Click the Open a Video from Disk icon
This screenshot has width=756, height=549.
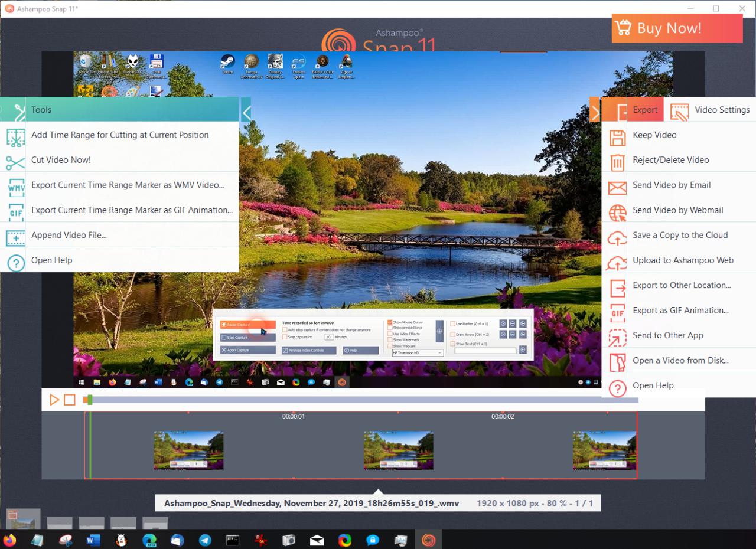[x=617, y=361]
